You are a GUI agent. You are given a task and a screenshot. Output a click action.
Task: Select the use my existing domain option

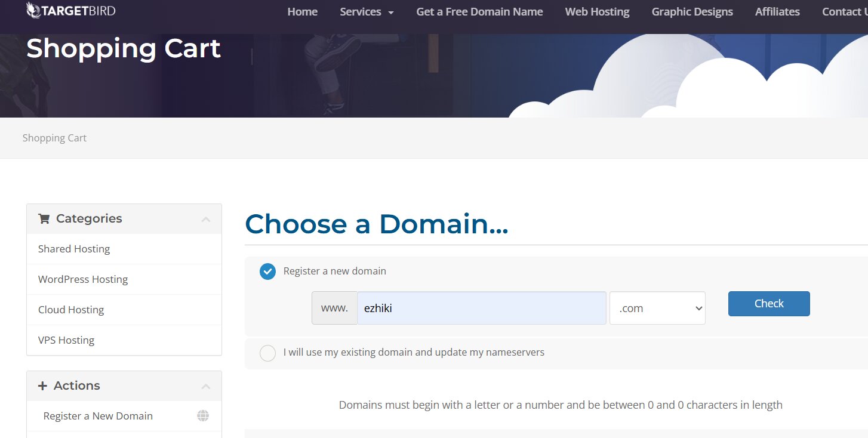coord(267,353)
